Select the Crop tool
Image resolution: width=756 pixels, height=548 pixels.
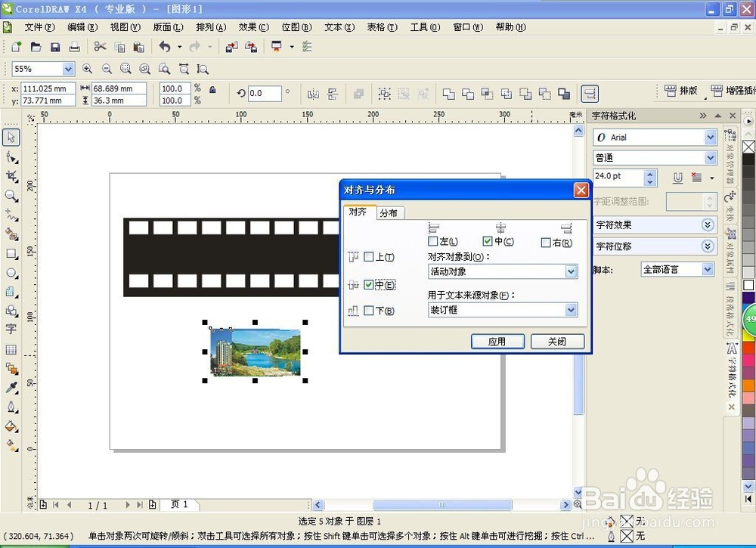pos(11,176)
